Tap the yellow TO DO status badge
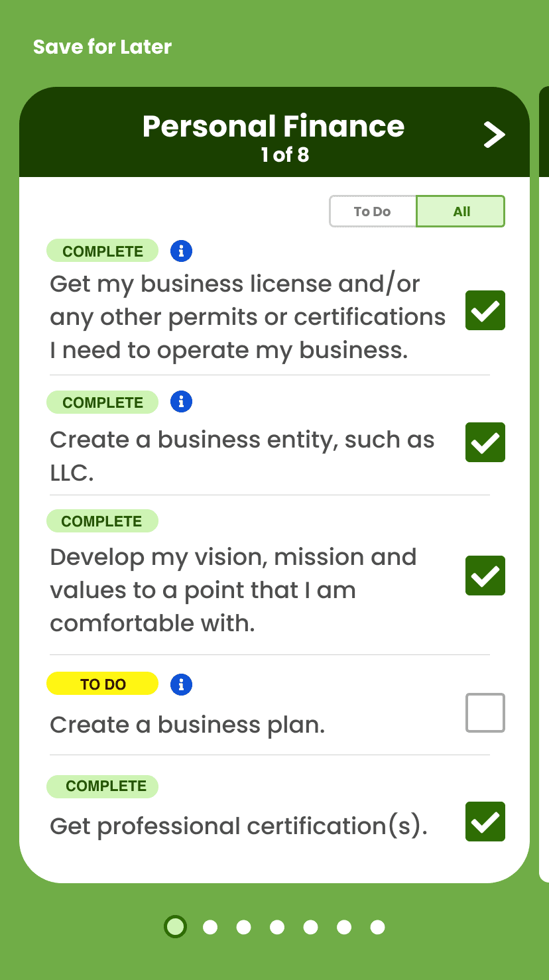Viewport: 549px width, 980px height. click(x=103, y=684)
